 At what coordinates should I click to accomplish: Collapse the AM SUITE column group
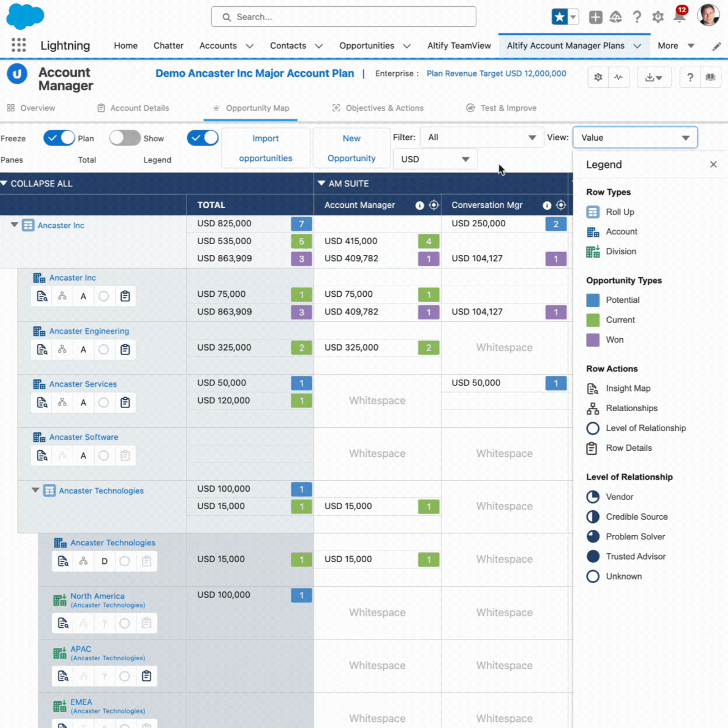tap(321, 183)
